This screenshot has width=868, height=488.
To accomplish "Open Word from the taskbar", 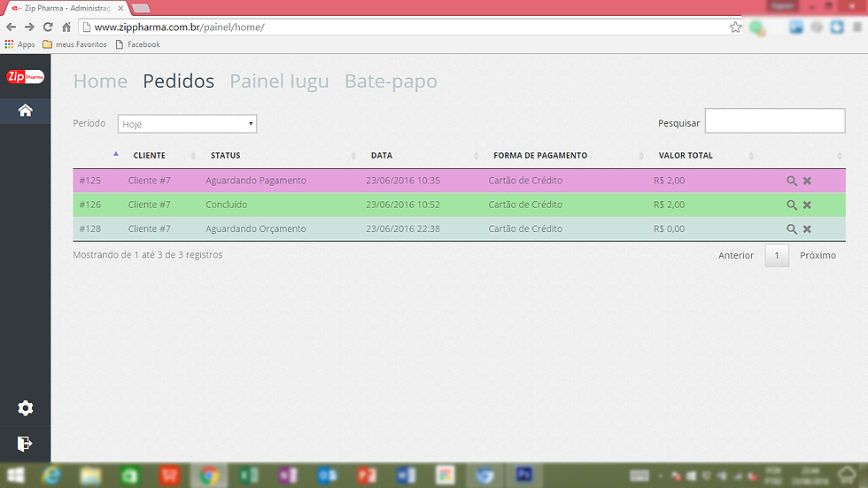I will tap(406, 476).
